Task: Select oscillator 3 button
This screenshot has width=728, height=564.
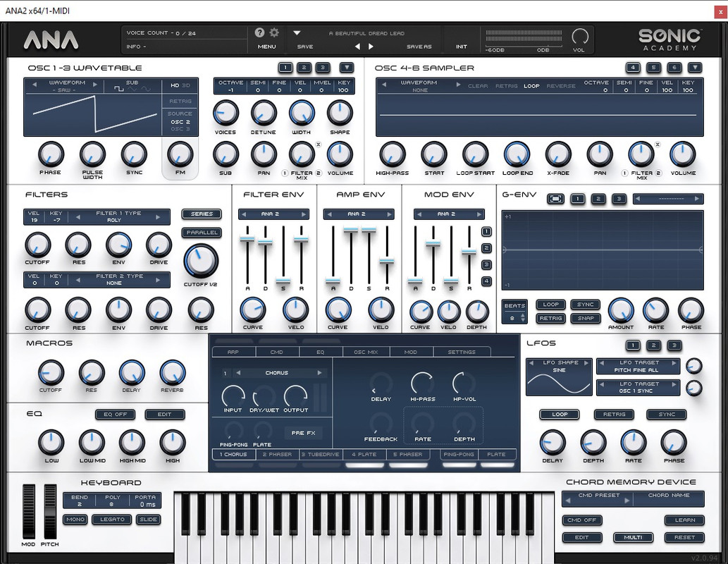Action: [x=323, y=68]
